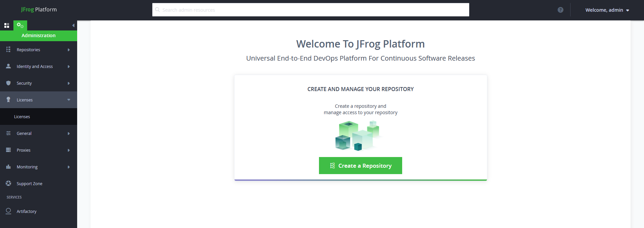Screen dimensions: 644x228
Task: Click the Create a Repository button
Action: pos(361,165)
